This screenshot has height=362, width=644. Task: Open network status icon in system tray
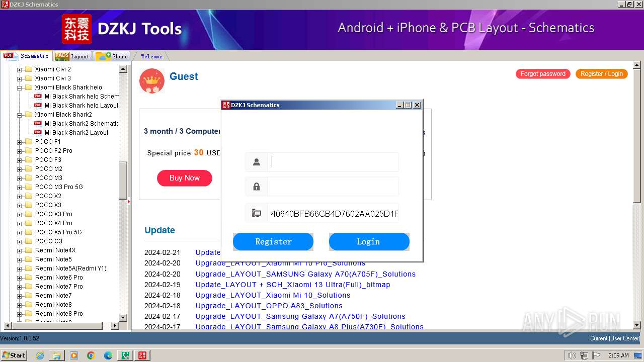tap(584, 355)
